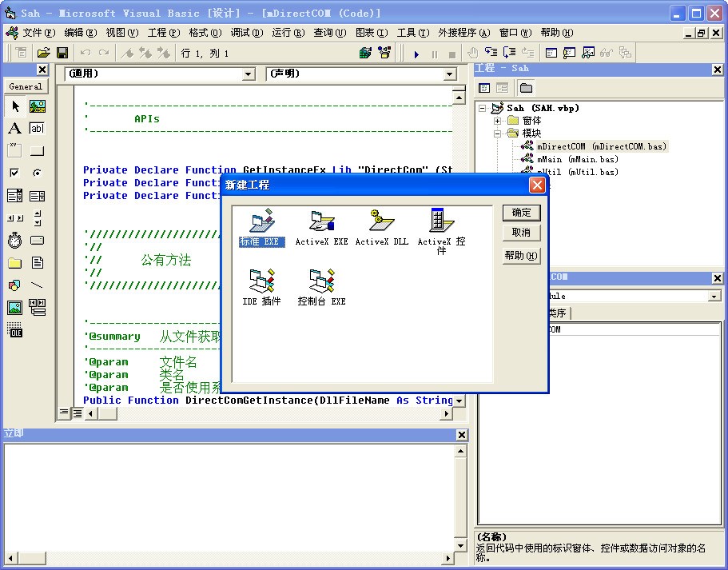Click the 取消 button in dialog
Viewport: 728px width, 570px height.
coord(522,233)
